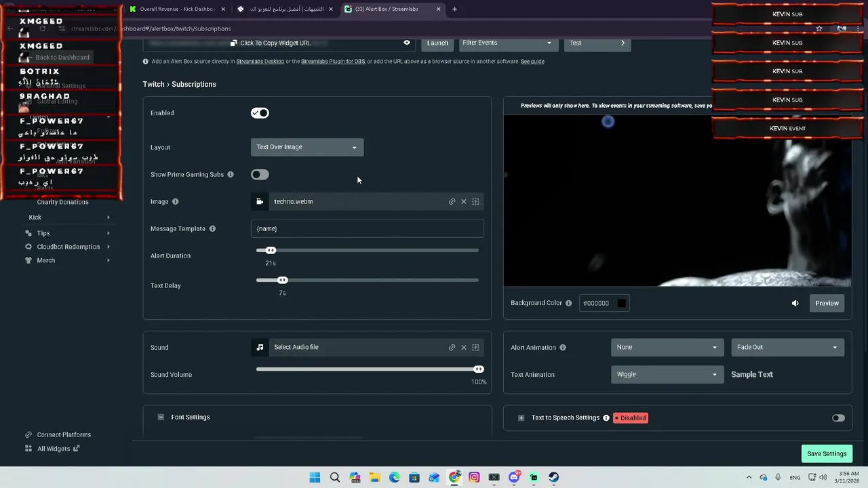
Task: Open Charity Donations in the sidebar
Action: click(x=62, y=202)
